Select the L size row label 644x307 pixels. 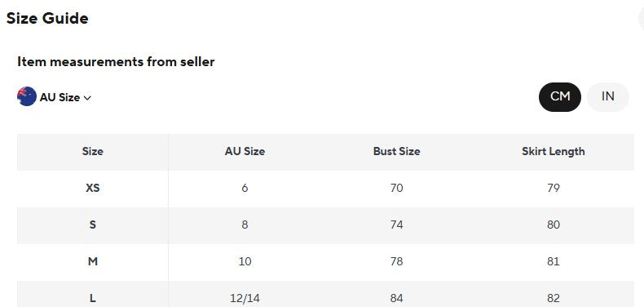[92, 298]
